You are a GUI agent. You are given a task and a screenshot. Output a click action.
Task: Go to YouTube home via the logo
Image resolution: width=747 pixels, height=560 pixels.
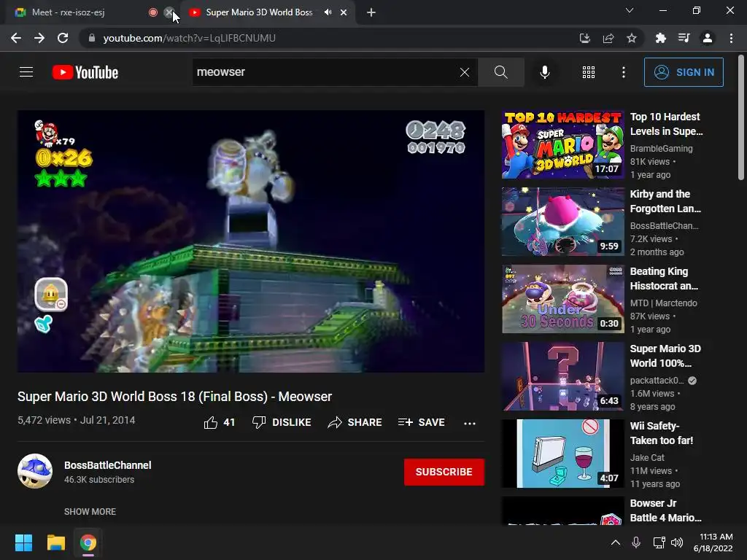(x=85, y=72)
